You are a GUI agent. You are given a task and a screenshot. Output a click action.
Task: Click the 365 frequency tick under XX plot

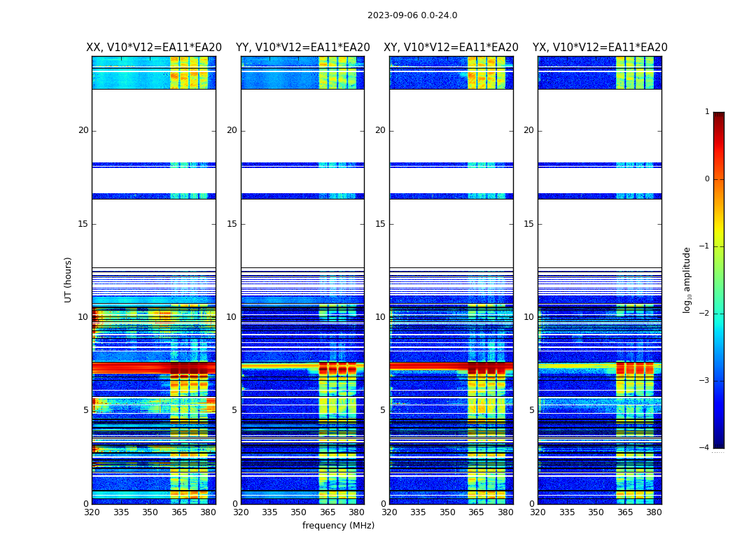179,512
